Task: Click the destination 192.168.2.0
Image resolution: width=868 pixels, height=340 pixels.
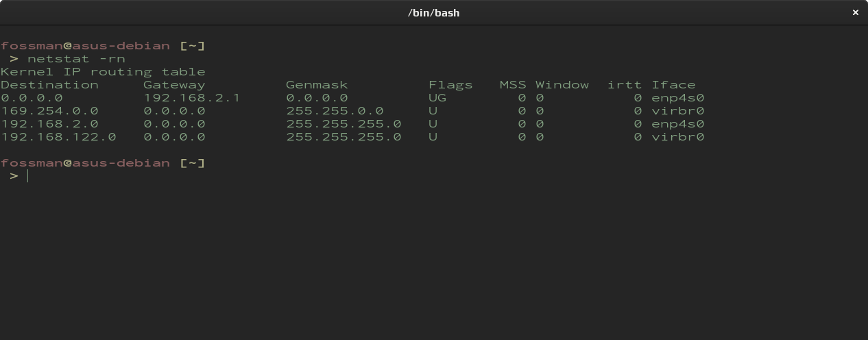Action: coord(49,124)
